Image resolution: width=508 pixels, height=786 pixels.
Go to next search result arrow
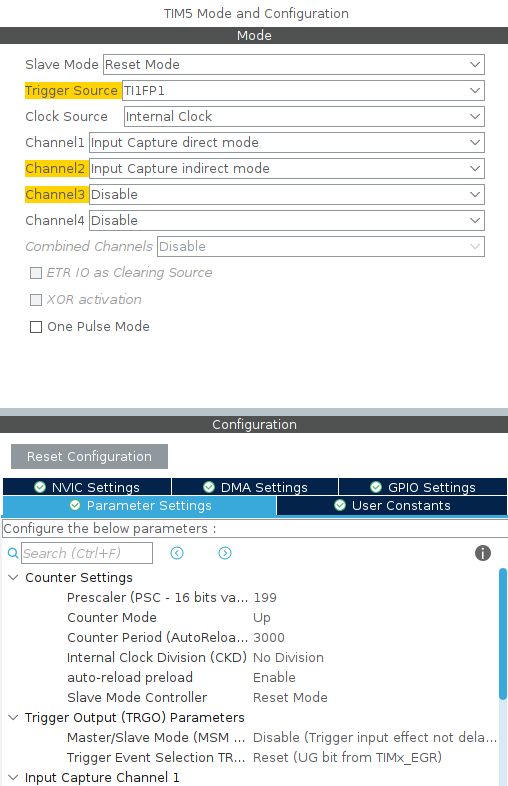tap(225, 553)
